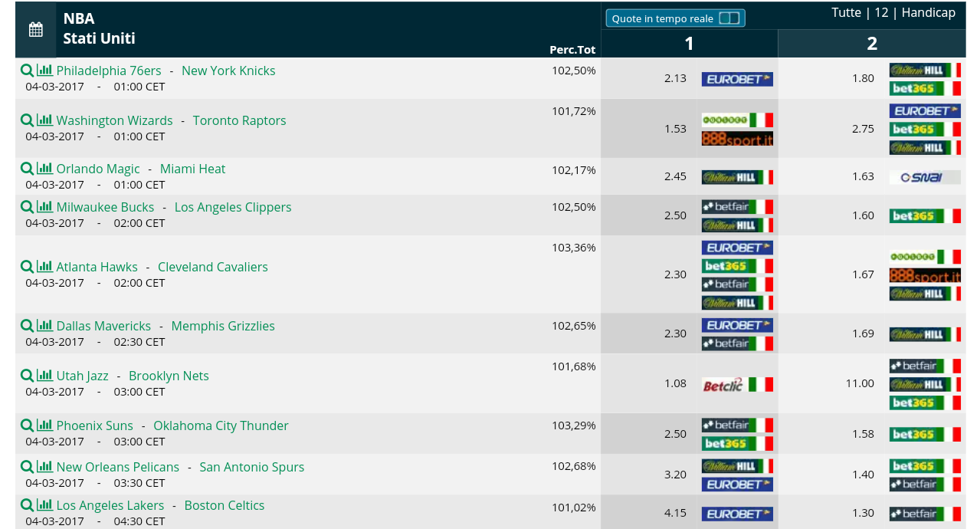
Task: Click the 2.75 odds for Toronto Raptors
Action: tap(863, 129)
